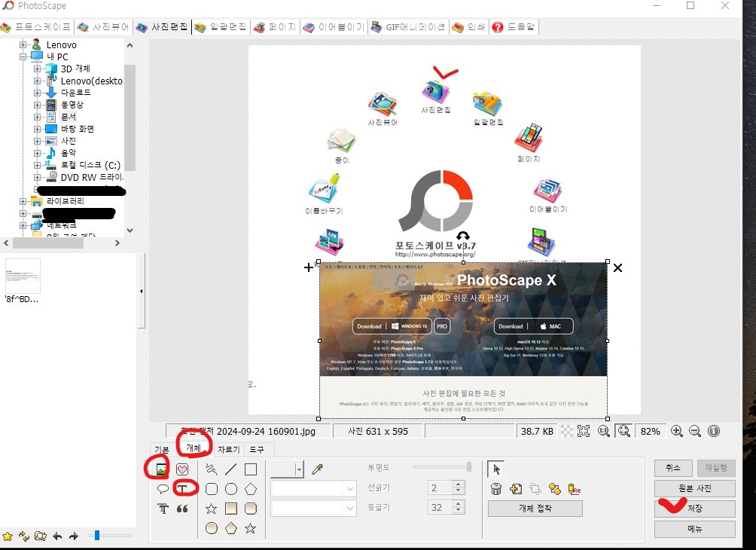
Task: Pick the straight line drawing tool
Action: (231, 469)
